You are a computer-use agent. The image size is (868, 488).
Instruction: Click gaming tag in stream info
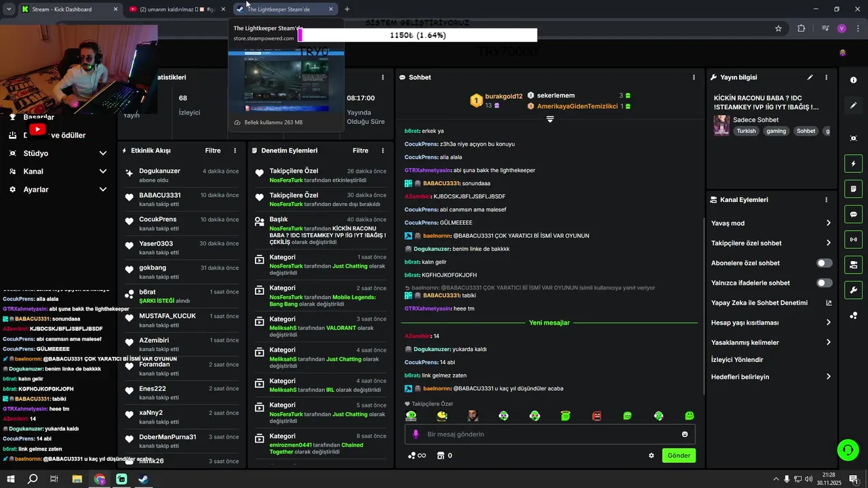[776, 131]
